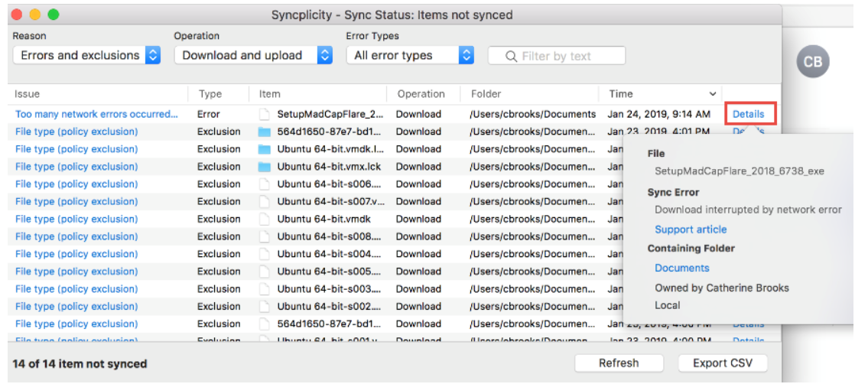Click the file icon of Ubuntu 64-bit-s002 row
Viewport: 868px width, 384px height.
pyautogui.click(x=264, y=307)
